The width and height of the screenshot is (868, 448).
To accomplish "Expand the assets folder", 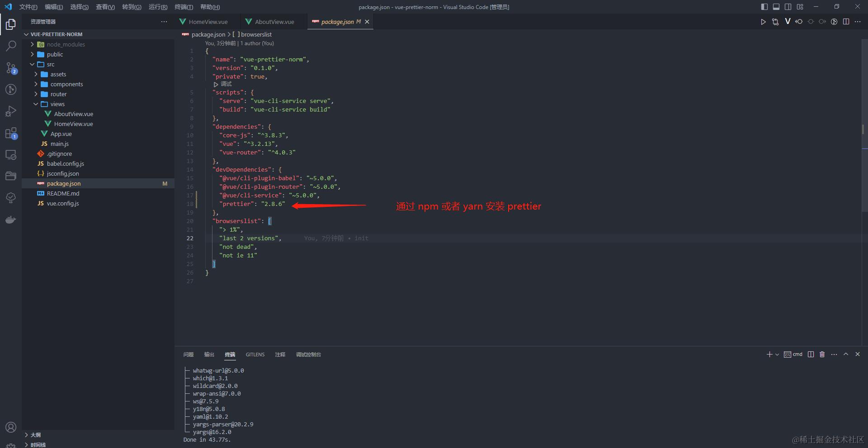I will click(x=36, y=74).
